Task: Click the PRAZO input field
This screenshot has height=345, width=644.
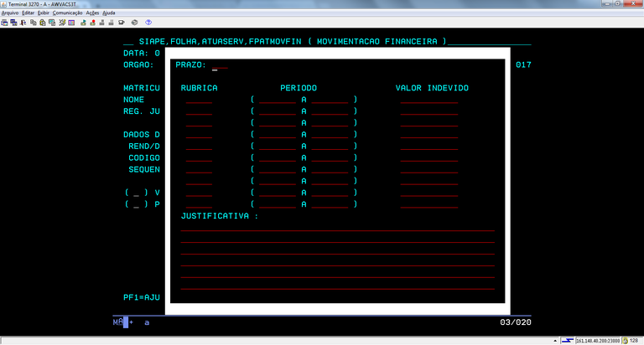Action: tap(220, 65)
